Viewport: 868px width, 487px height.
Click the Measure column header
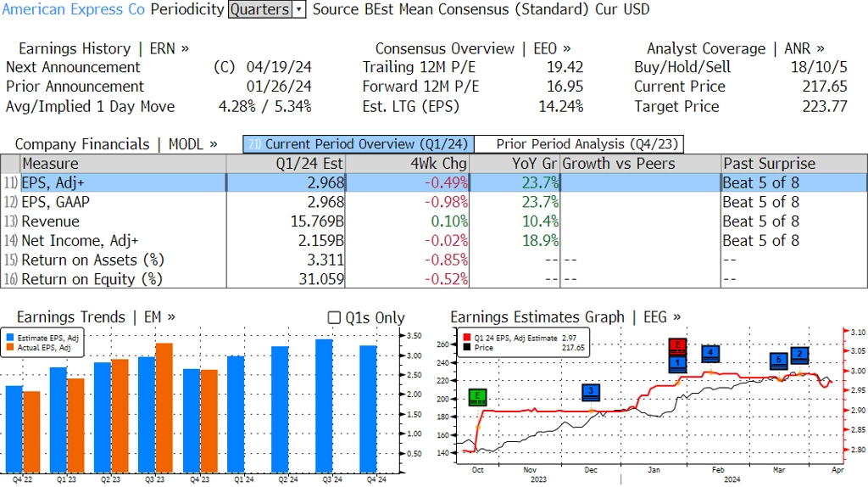tap(123, 164)
